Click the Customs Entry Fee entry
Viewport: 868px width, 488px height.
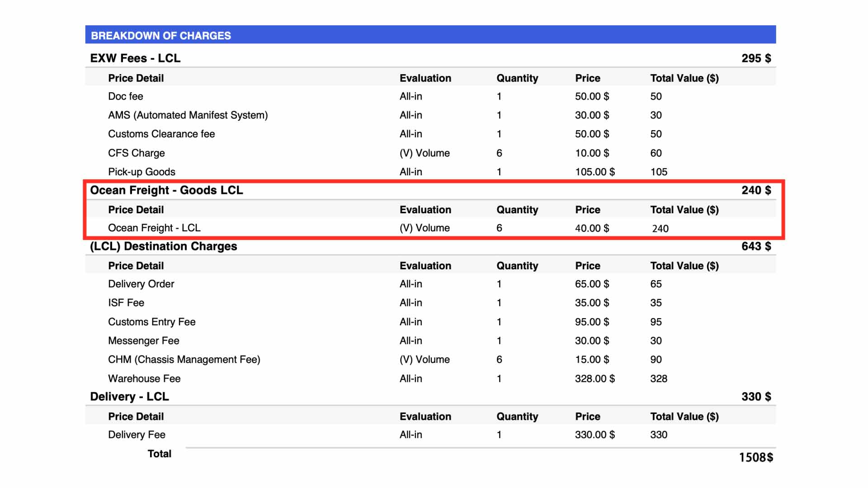click(151, 322)
